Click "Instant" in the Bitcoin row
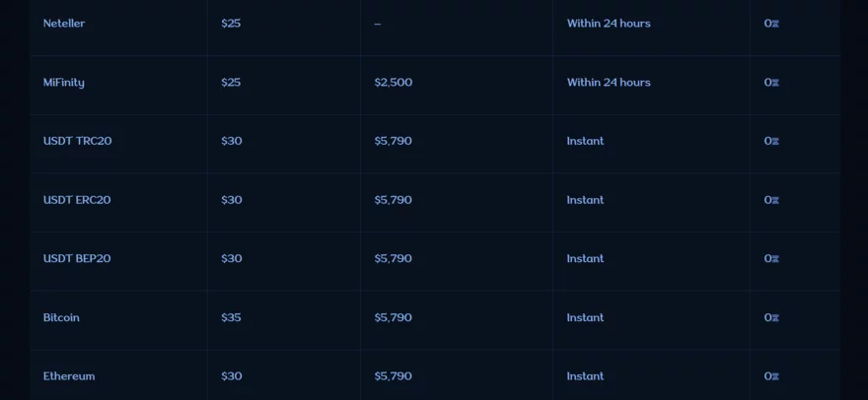868x400 pixels. point(585,318)
